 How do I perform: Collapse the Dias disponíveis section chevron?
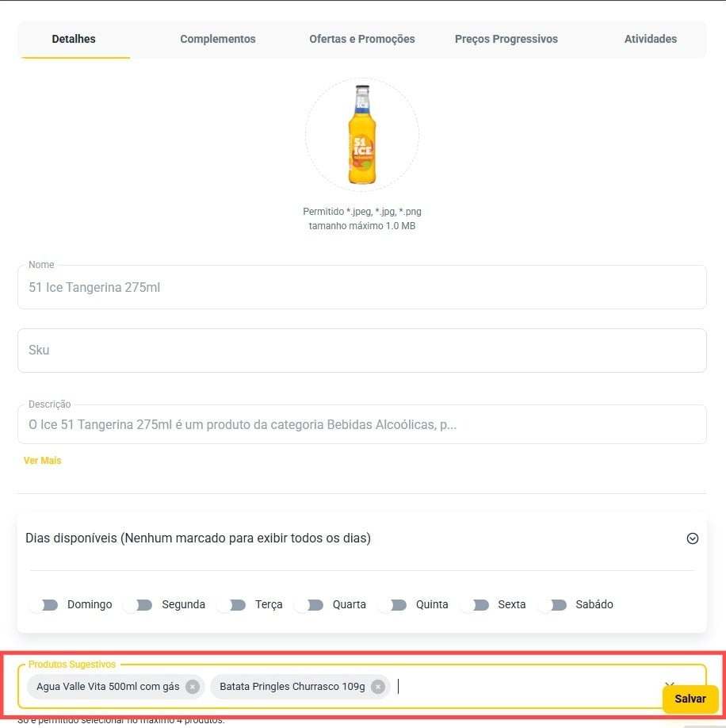(692, 538)
